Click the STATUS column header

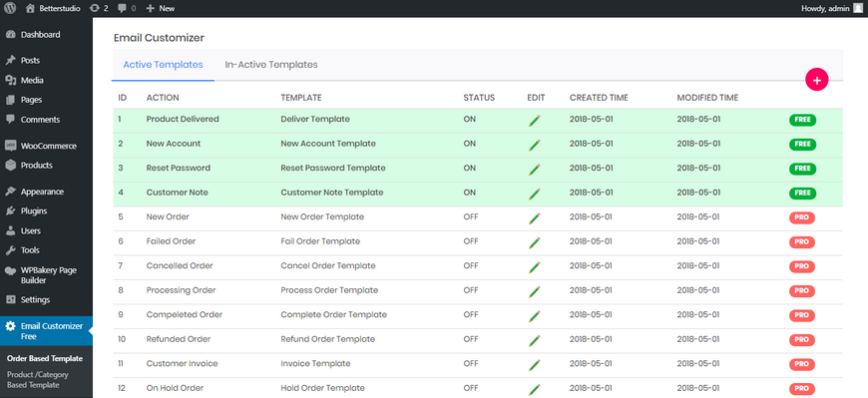[479, 98]
